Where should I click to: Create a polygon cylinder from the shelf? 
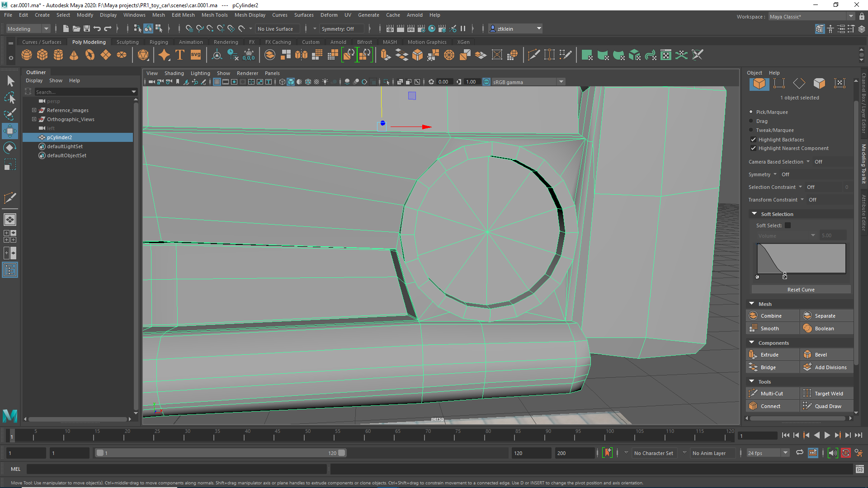point(58,55)
